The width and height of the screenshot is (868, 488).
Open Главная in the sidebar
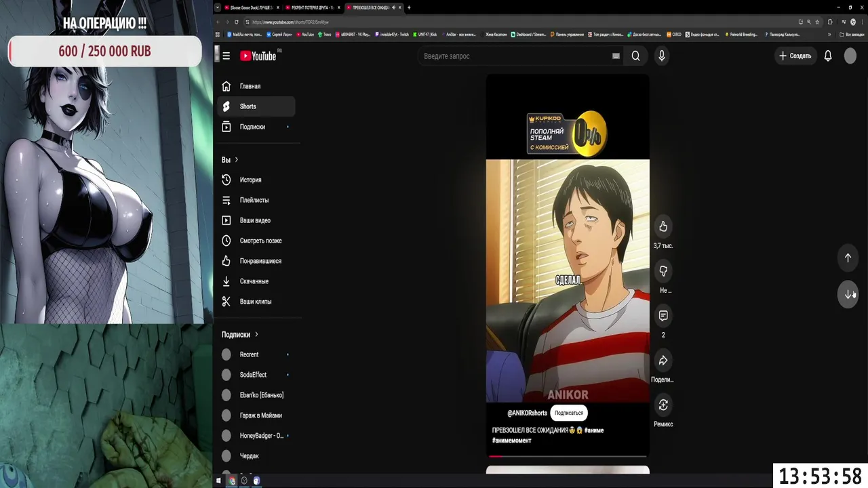[256, 86]
